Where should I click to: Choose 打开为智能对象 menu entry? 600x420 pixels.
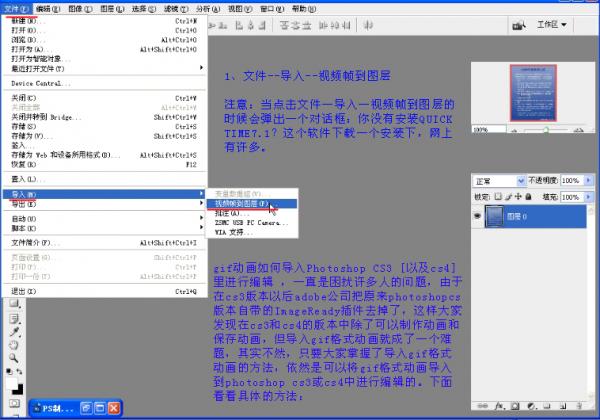[105, 59]
